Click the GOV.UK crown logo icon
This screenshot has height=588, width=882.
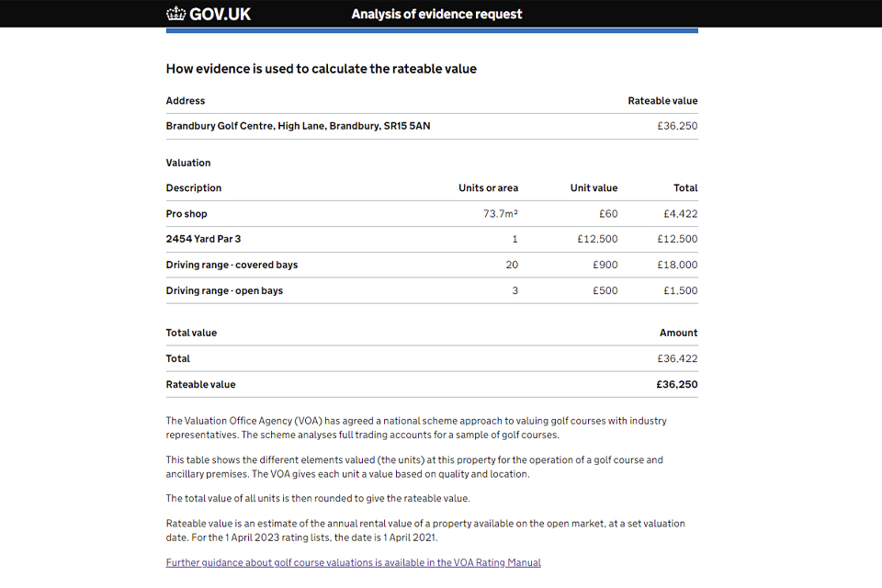[175, 14]
